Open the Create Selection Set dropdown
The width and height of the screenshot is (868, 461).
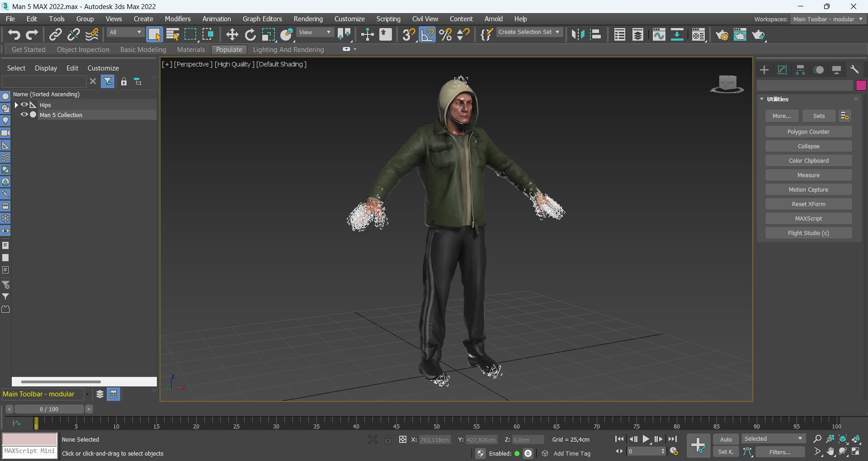[x=529, y=32]
